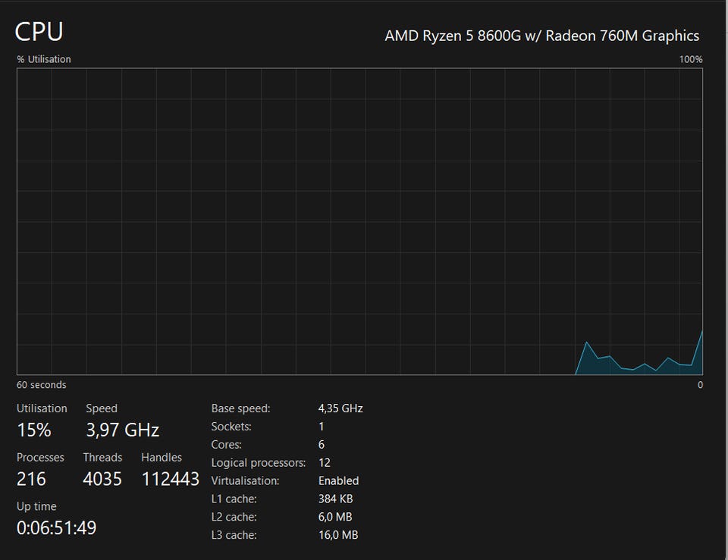Select the 4035 threads count
728x560 pixels.
point(102,479)
